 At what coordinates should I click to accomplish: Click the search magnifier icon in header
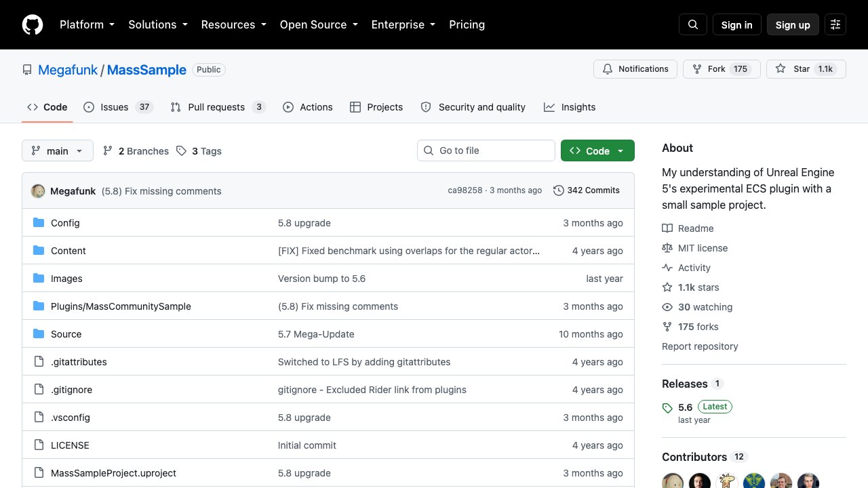click(693, 24)
